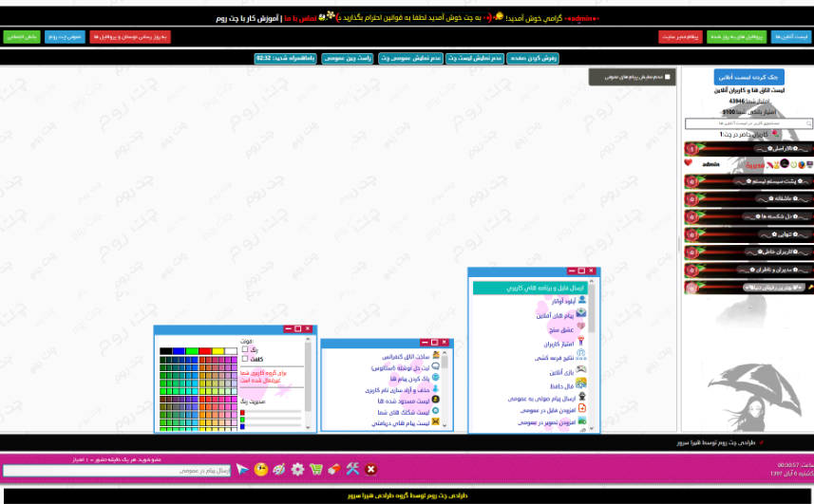Click the blue online list button at top right

point(791,37)
